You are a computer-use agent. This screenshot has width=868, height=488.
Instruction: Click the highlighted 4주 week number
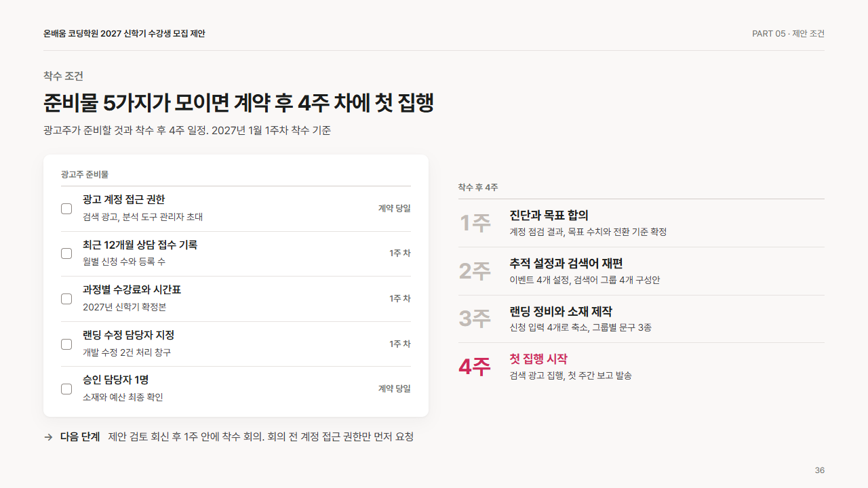(475, 367)
